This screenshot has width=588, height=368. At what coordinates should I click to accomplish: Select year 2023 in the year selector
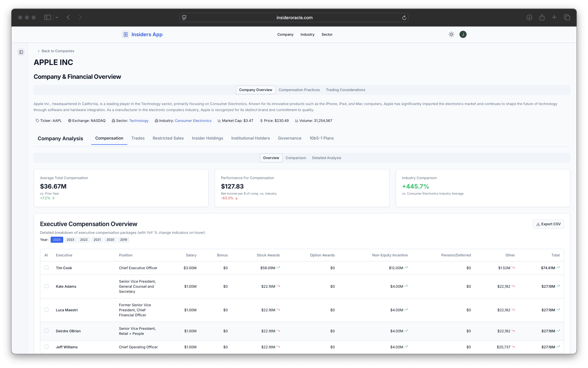tap(70, 240)
